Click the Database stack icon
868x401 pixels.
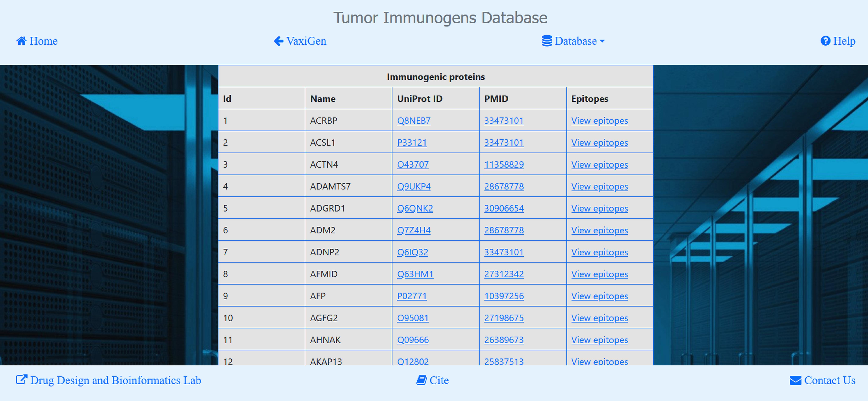tap(547, 41)
